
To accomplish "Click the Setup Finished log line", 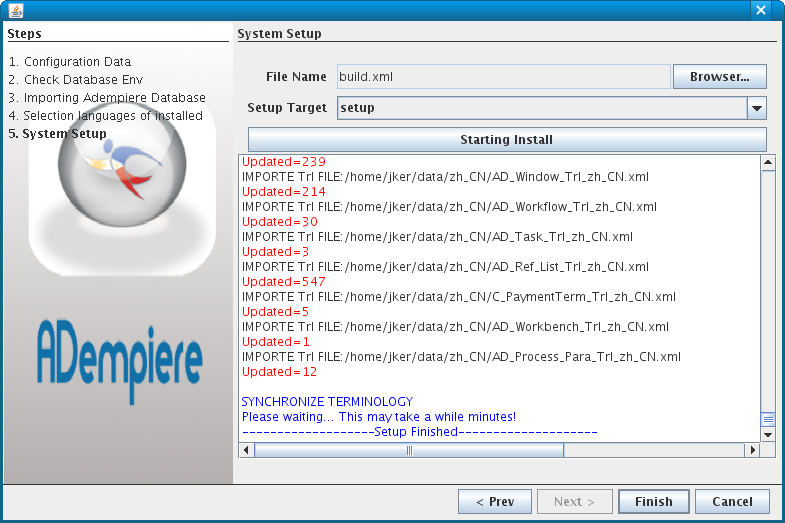I will pyautogui.click(x=420, y=432).
